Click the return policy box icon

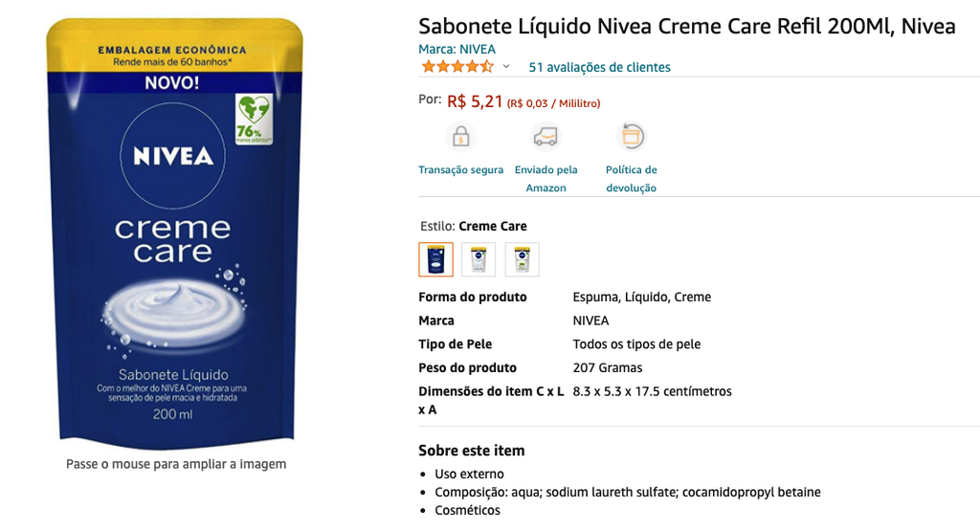pyautogui.click(x=632, y=136)
